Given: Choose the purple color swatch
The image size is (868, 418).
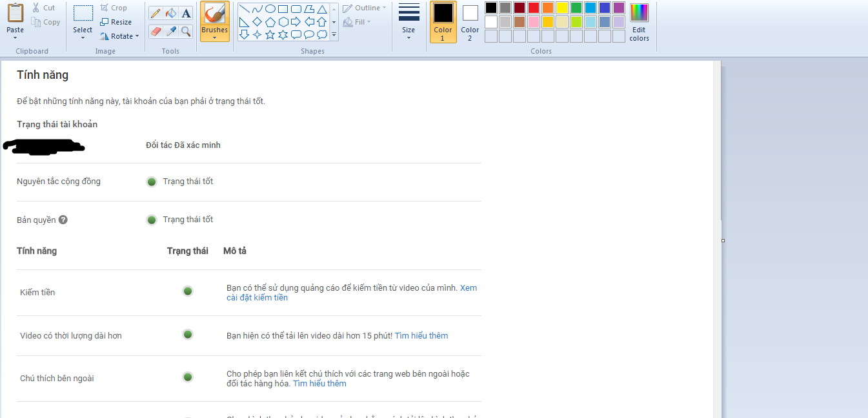Looking at the screenshot, I should click(619, 8).
